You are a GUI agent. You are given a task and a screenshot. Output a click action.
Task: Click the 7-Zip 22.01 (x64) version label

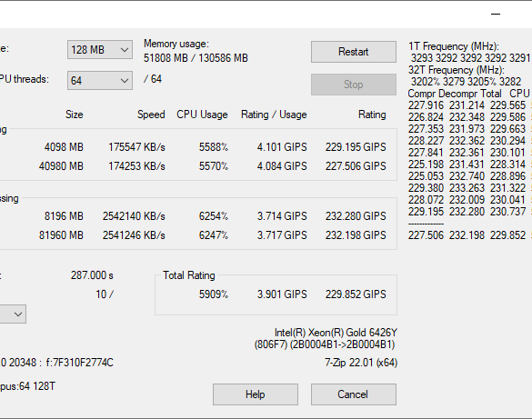[x=361, y=363]
